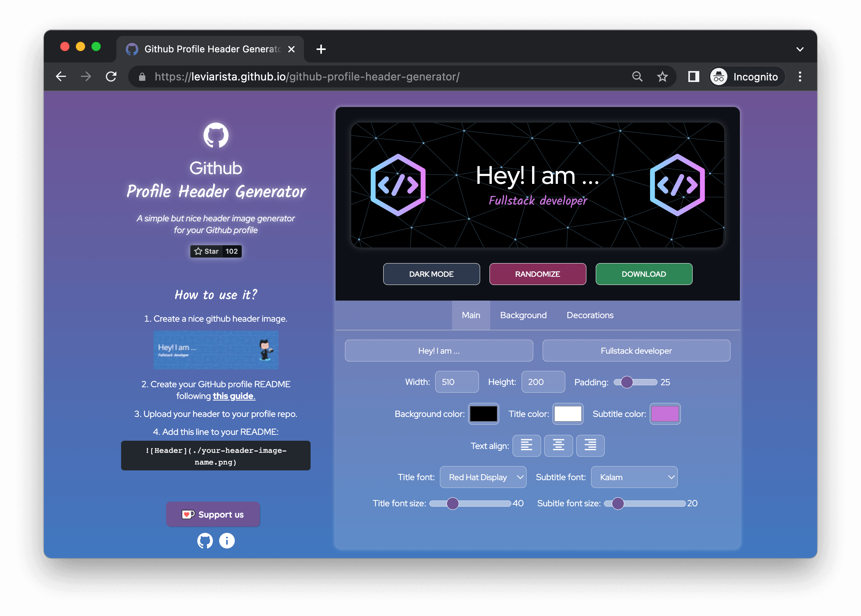
Task: Click the Support us button
Action: 213,515
